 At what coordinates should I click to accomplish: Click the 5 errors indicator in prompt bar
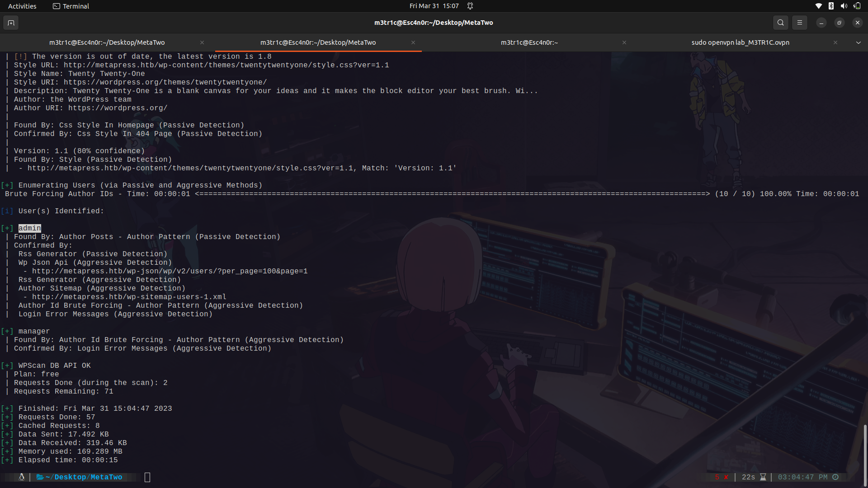[x=720, y=477]
